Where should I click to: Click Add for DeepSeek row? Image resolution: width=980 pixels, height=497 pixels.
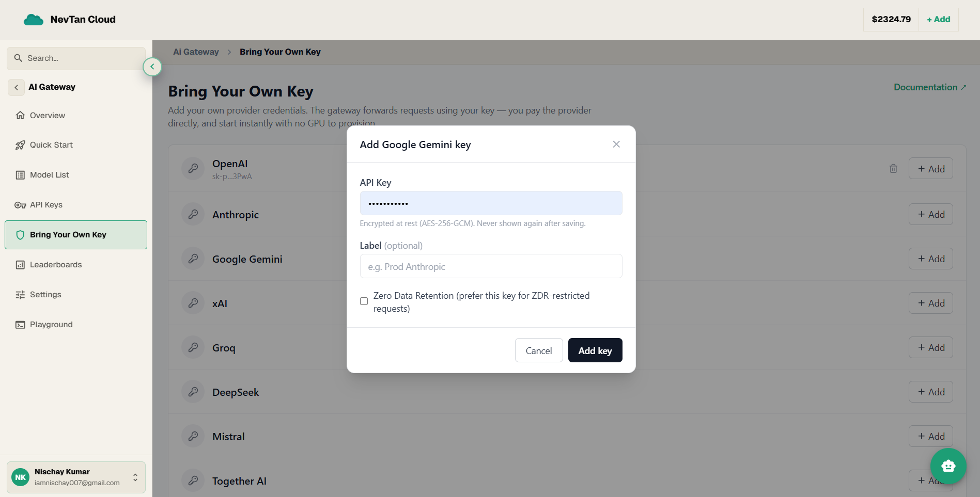931,392
